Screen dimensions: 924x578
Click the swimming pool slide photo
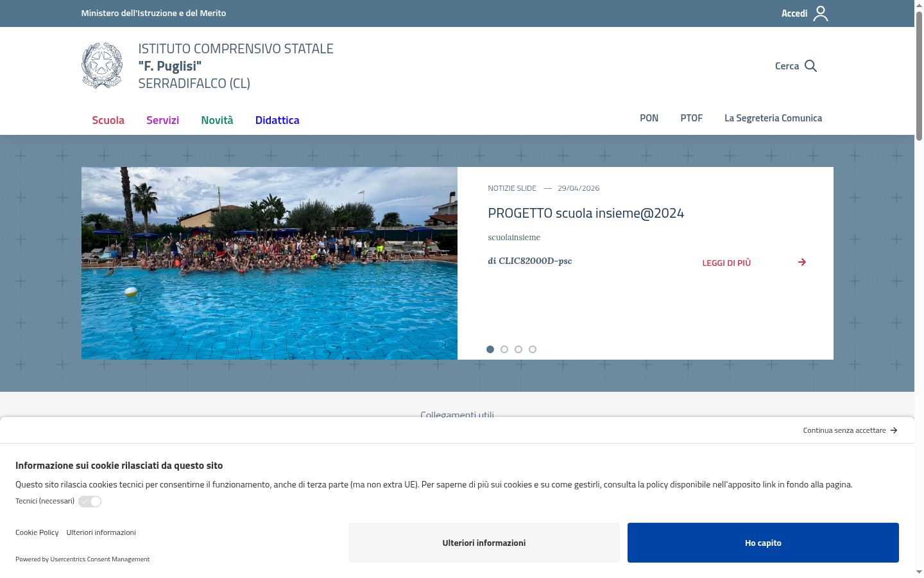[x=269, y=263]
